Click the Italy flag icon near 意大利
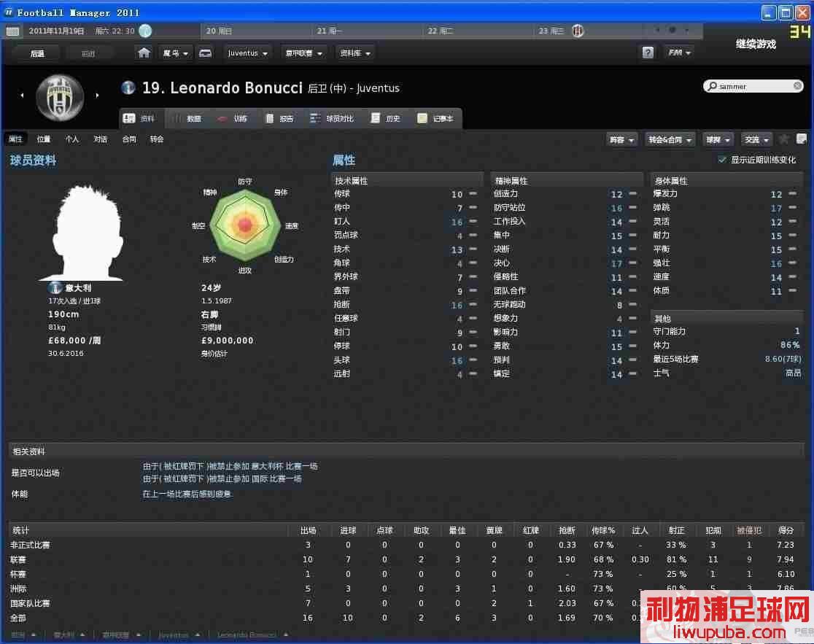The height and width of the screenshot is (644, 814). click(x=55, y=287)
